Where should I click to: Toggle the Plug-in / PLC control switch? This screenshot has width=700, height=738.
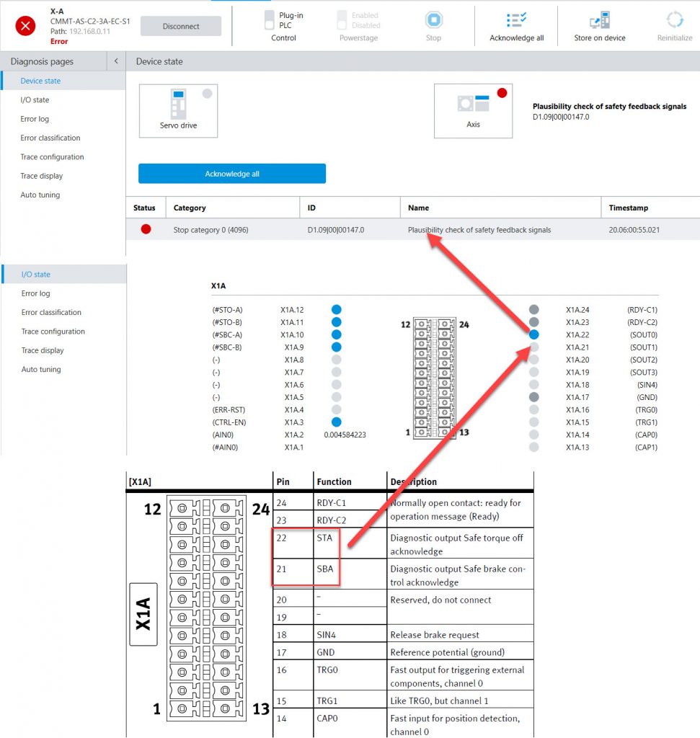[x=270, y=19]
